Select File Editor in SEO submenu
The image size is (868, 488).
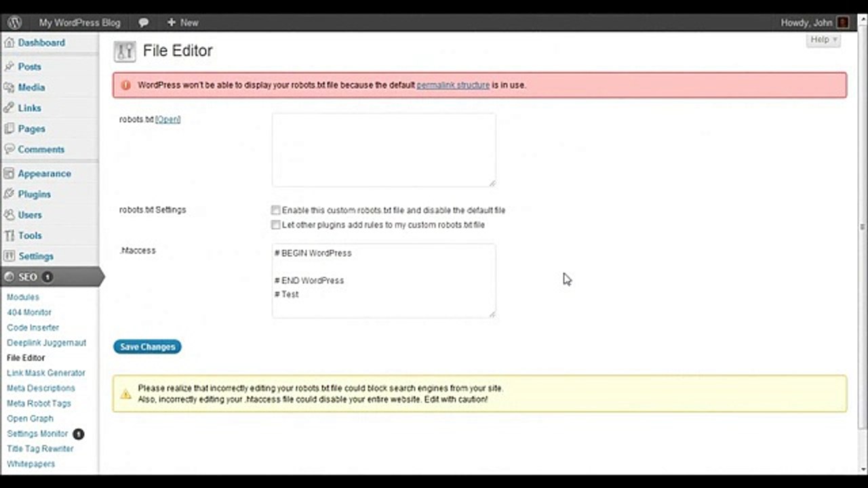(26, 358)
